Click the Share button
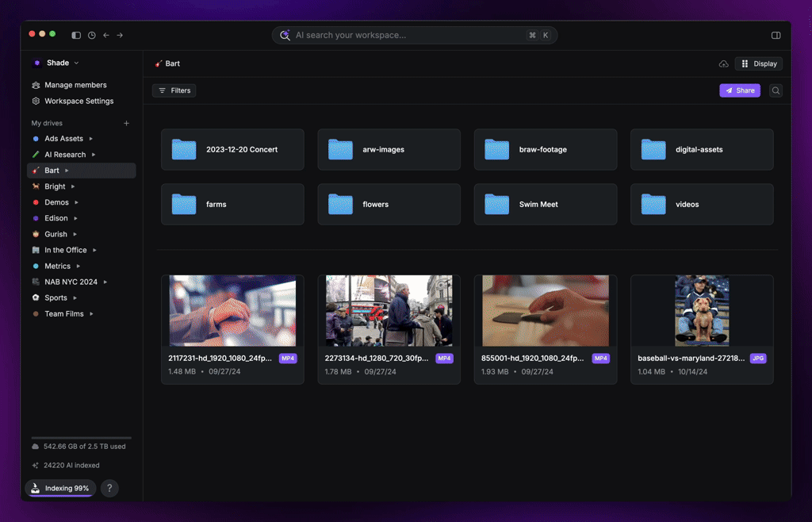 (739, 90)
